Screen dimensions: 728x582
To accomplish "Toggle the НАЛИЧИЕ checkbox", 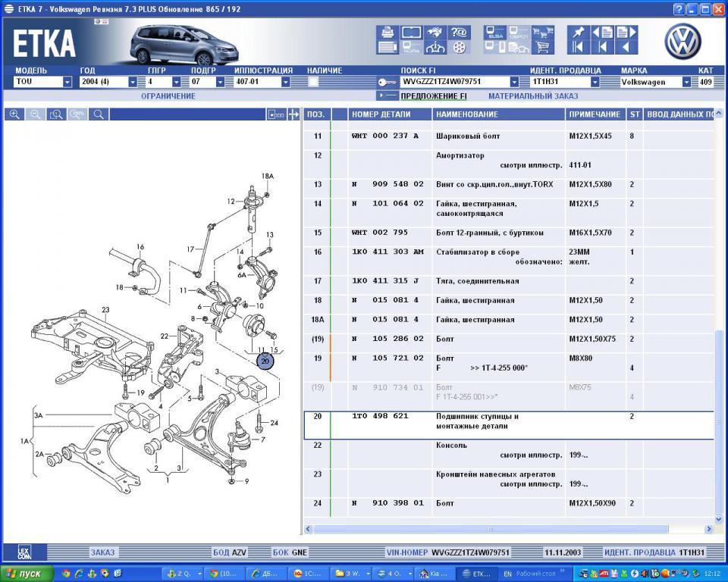I will tap(313, 82).
